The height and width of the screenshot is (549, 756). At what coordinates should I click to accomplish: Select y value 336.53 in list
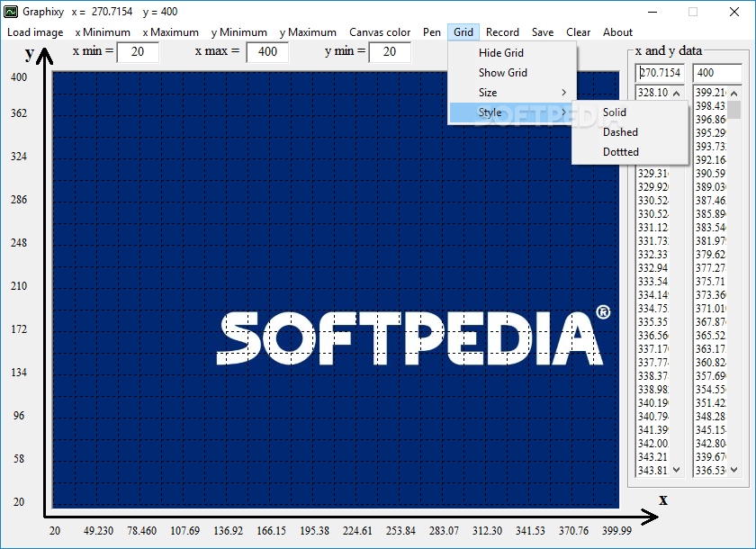tap(711, 471)
